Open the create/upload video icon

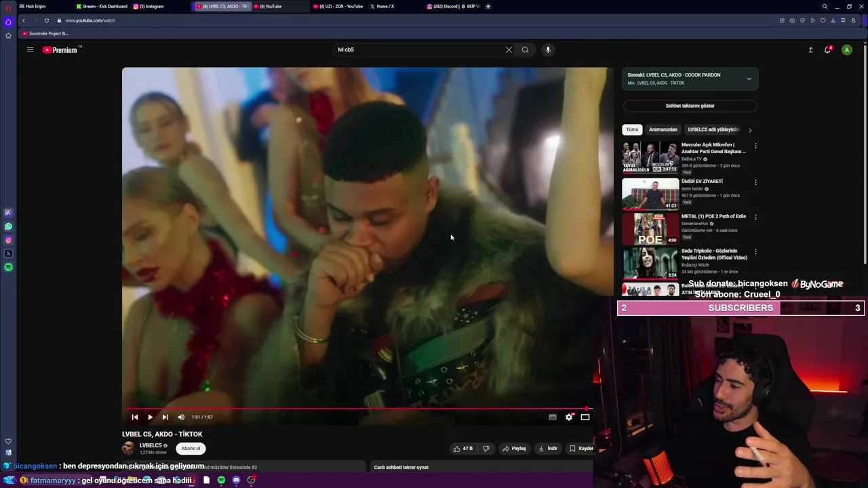click(x=810, y=49)
